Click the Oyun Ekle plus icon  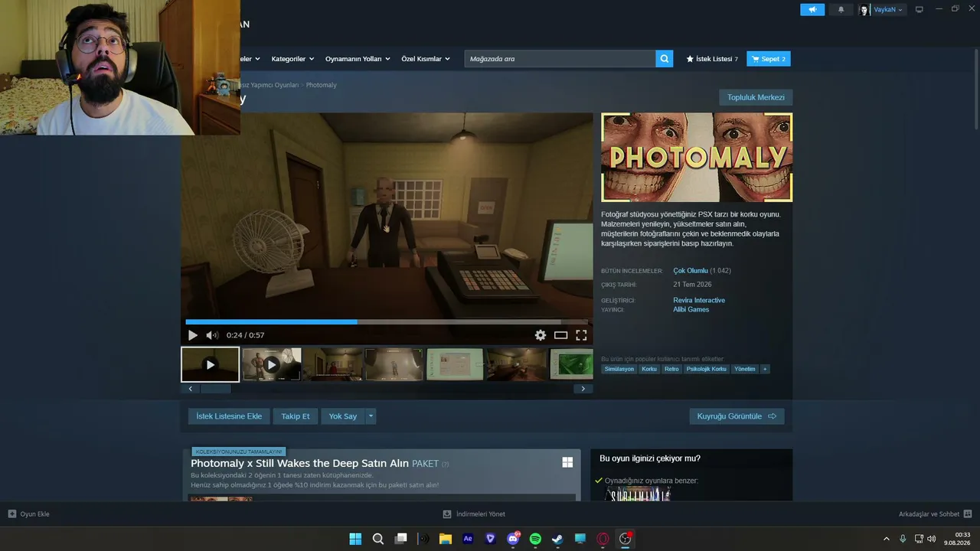12,514
